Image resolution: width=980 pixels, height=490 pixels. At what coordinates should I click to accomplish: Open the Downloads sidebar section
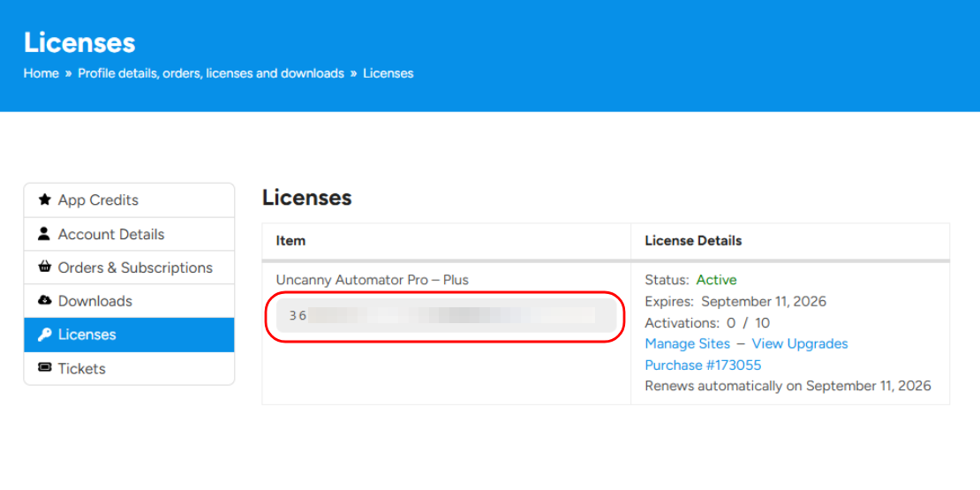(95, 301)
